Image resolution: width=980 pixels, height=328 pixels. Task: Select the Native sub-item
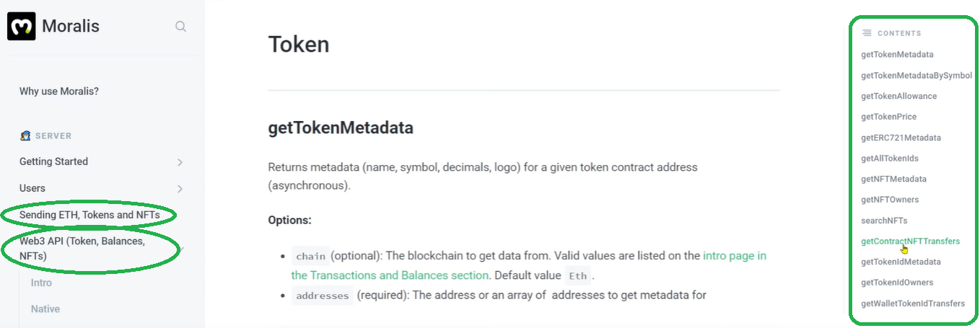[x=45, y=309]
